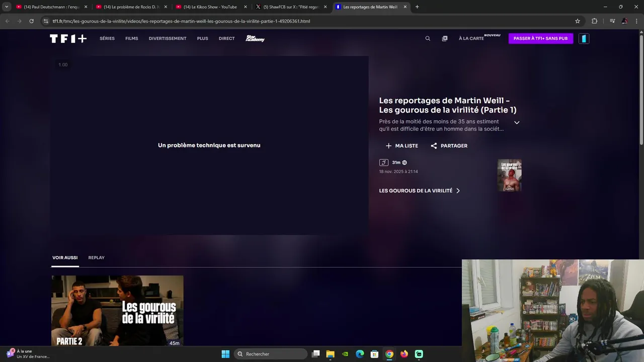644x362 pixels.
Task: Open the tab search dropdown arrow
Action: (x=7, y=7)
